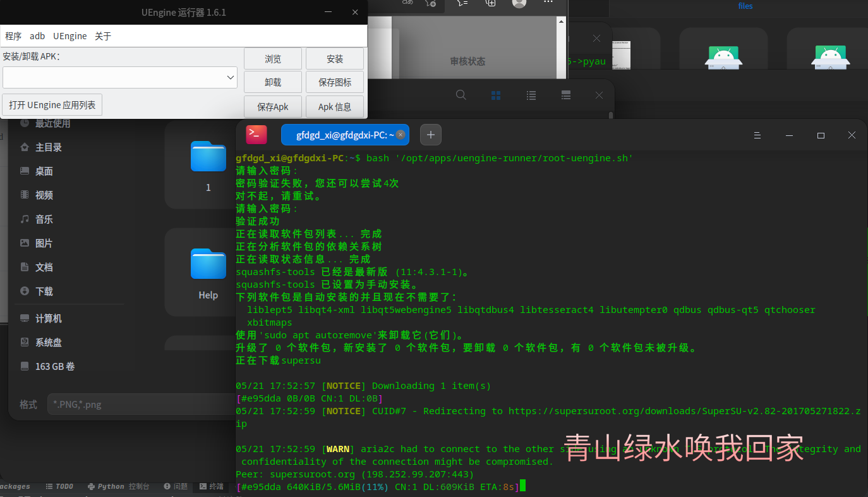The width and height of the screenshot is (868, 497).
Task: Close the gfdgd_xi@gfdgdxi-PC terminal tab
Action: (401, 135)
